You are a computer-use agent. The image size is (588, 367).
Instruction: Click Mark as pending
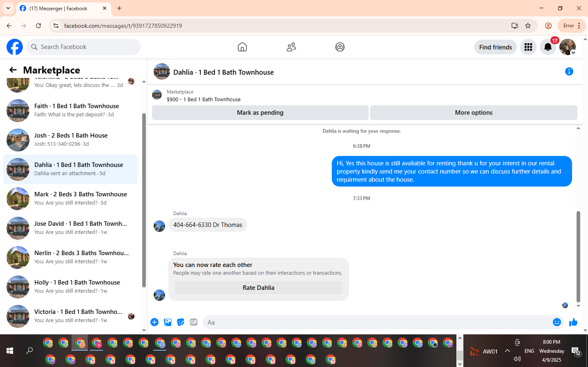pos(260,113)
